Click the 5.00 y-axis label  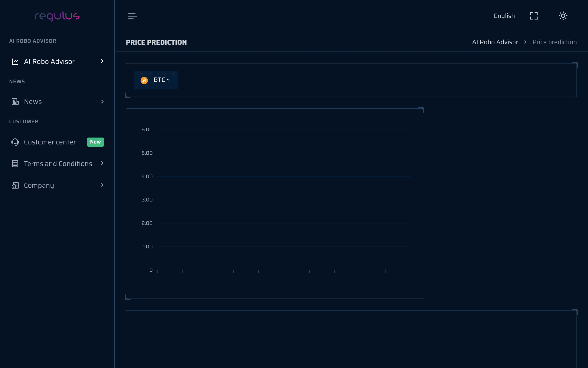coord(147,153)
